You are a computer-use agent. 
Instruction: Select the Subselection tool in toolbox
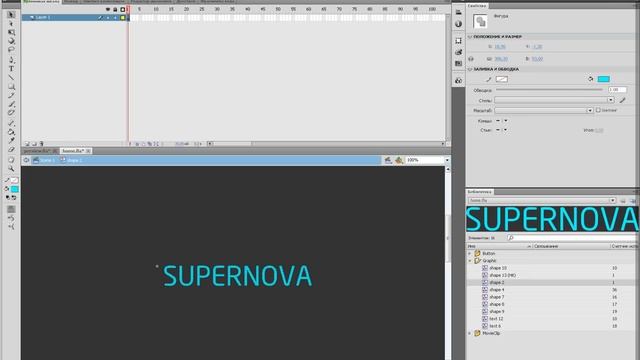[x=11, y=24]
